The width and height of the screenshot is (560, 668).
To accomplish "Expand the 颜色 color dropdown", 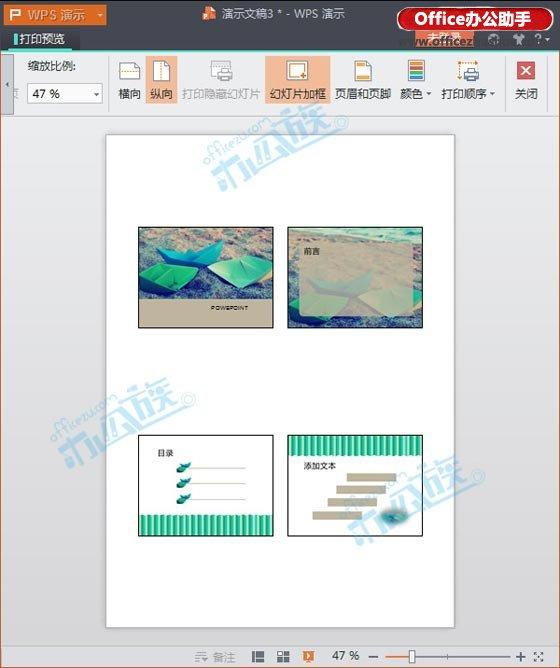I will point(416,80).
